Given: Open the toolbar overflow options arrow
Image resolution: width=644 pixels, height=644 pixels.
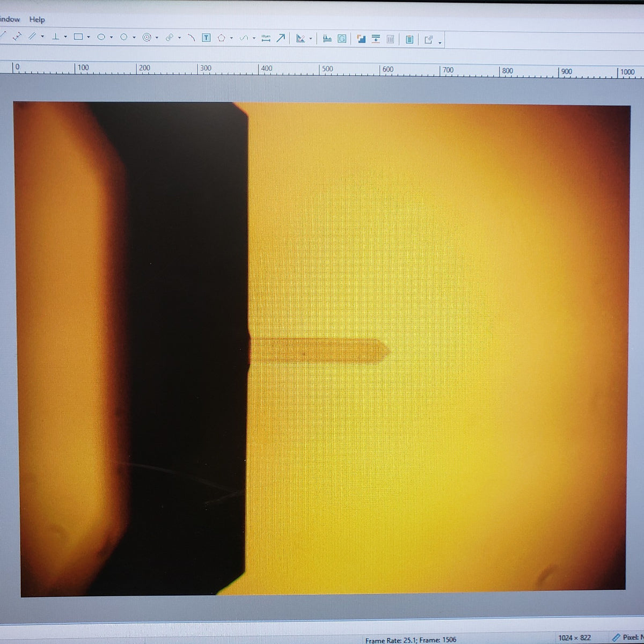Looking at the screenshot, I should tap(440, 42).
